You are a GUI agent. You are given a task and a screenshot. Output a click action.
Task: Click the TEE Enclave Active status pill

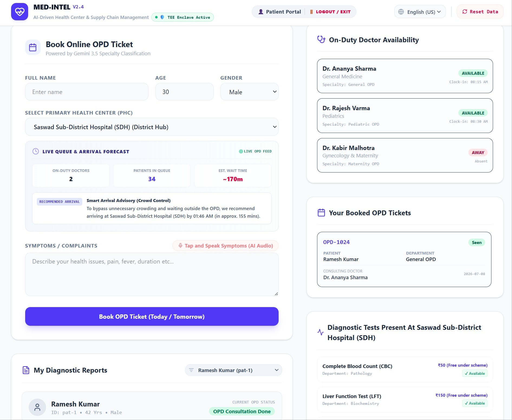(182, 17)
